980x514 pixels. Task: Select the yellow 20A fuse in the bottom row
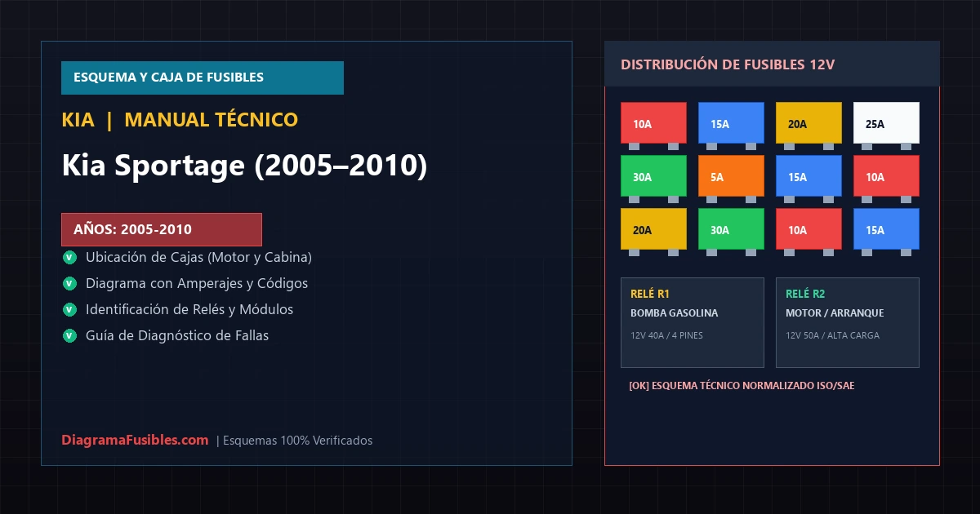(653, 229)
